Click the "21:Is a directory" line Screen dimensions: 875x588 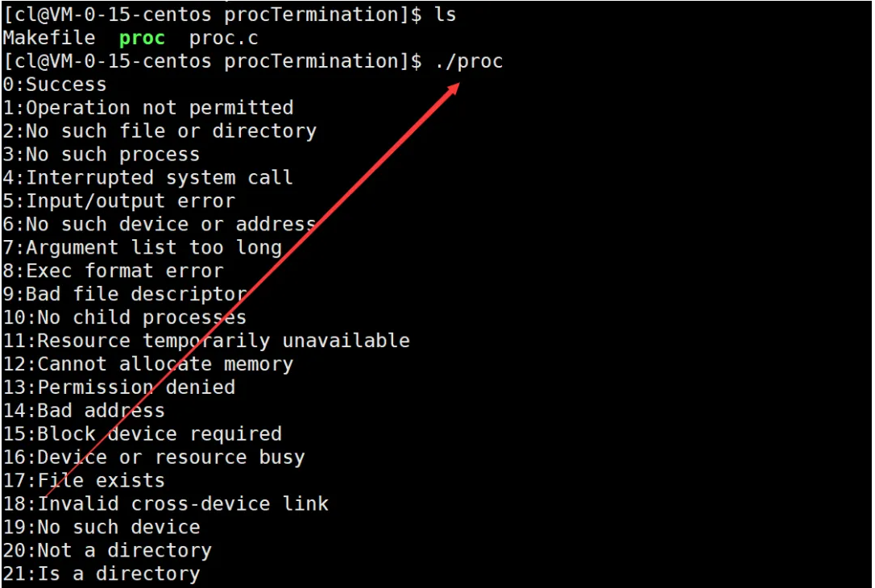102,574
